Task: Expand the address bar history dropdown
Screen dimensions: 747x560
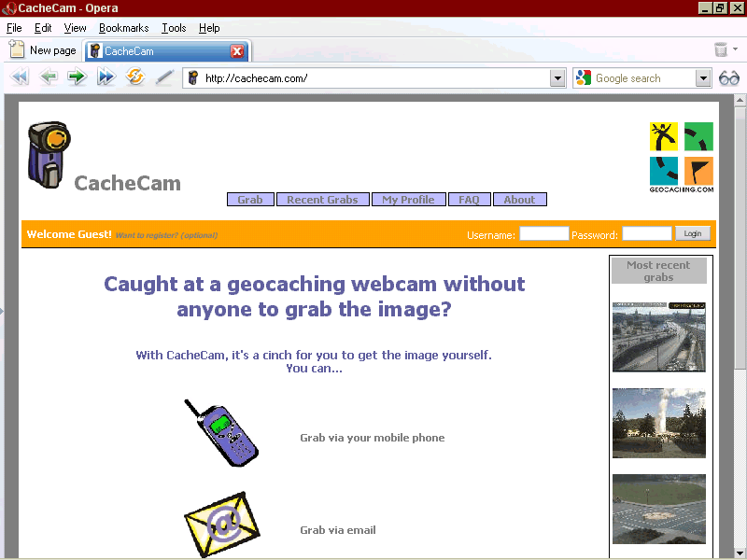Action: 557,78
